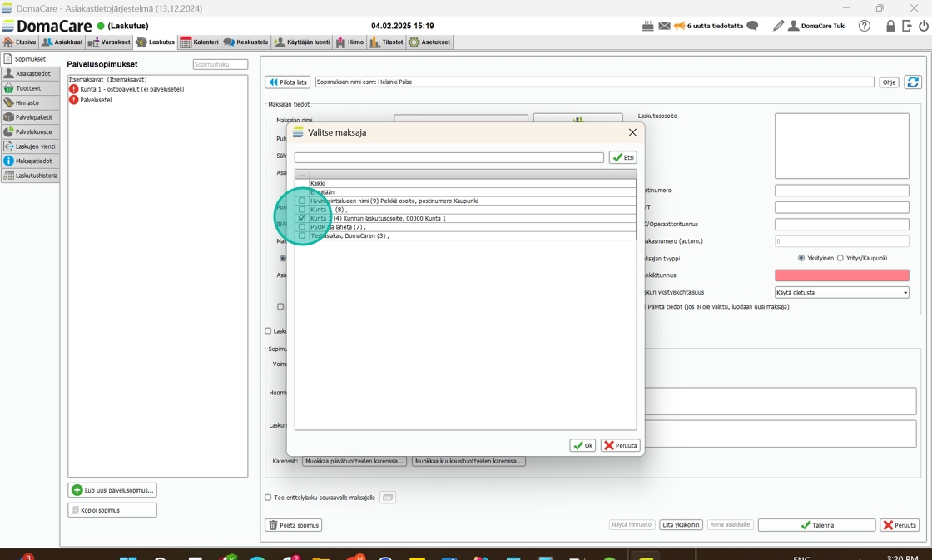932x560 pixels.
Task: Click Peruuta in the Valitse maksaja dialog
Action: (x=621, y=445)
